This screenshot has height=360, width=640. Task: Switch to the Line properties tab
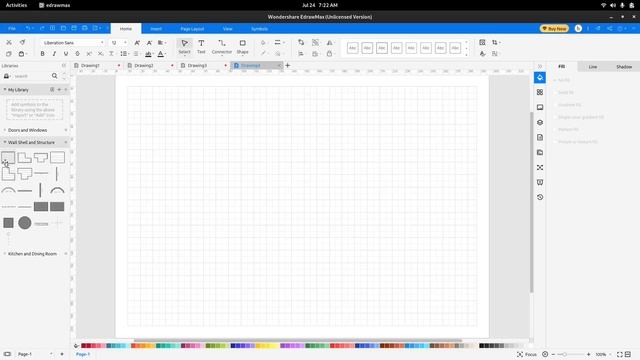593,67
